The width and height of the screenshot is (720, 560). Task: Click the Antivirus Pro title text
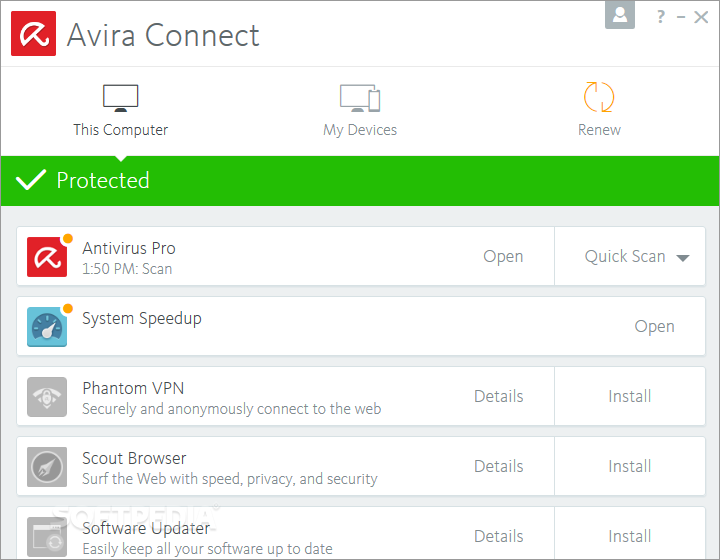pos(129,248)
